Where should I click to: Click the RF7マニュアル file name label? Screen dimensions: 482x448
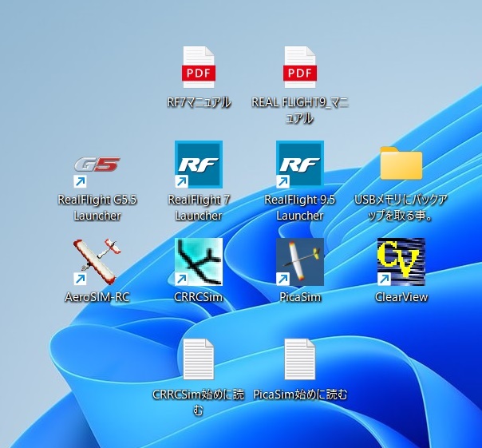pos(199,102)
